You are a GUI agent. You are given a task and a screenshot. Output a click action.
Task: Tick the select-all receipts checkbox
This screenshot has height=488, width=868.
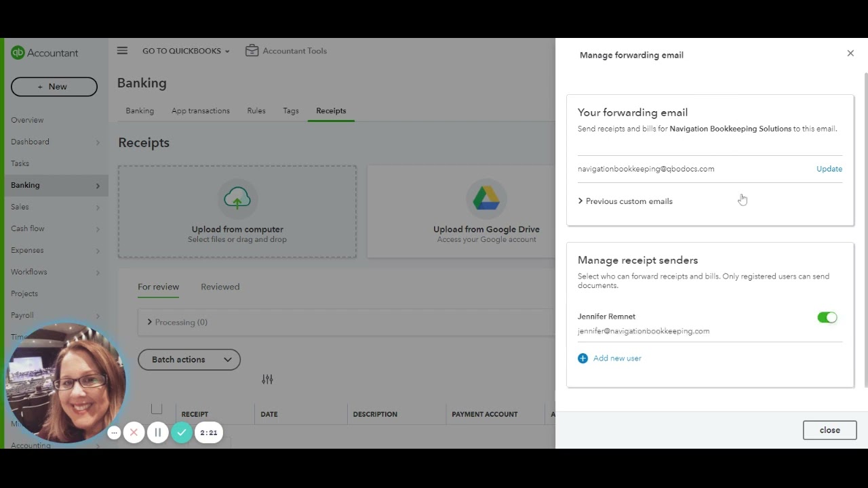(157, 409)
